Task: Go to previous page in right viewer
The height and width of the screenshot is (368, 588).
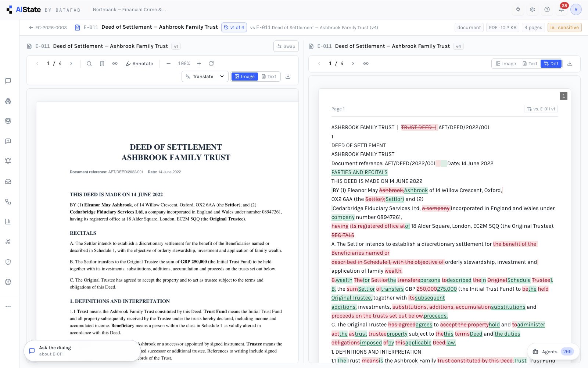Action: 319,64
